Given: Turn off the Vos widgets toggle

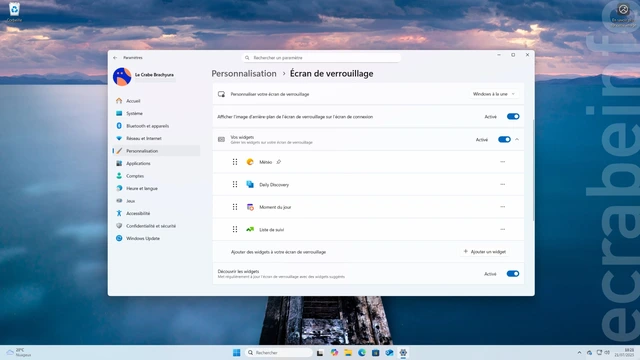Looking at the screenshot, I should (x=504, y=140).
